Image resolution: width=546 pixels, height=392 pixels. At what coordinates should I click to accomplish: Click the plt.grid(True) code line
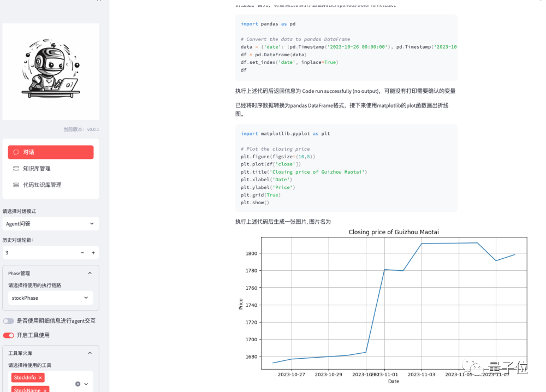click(260, 195)
